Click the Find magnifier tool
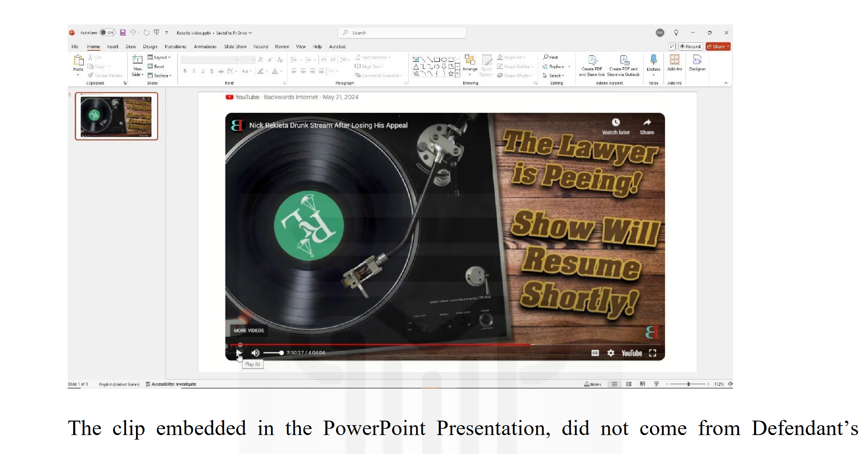Screen dimensions: 868x454 tap(550, 57)
